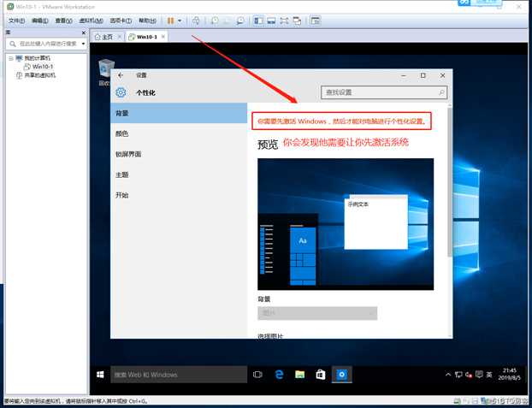Open the dropdown arrow beside the pause button
Screen dimensions: 532x408
[180, 21]
